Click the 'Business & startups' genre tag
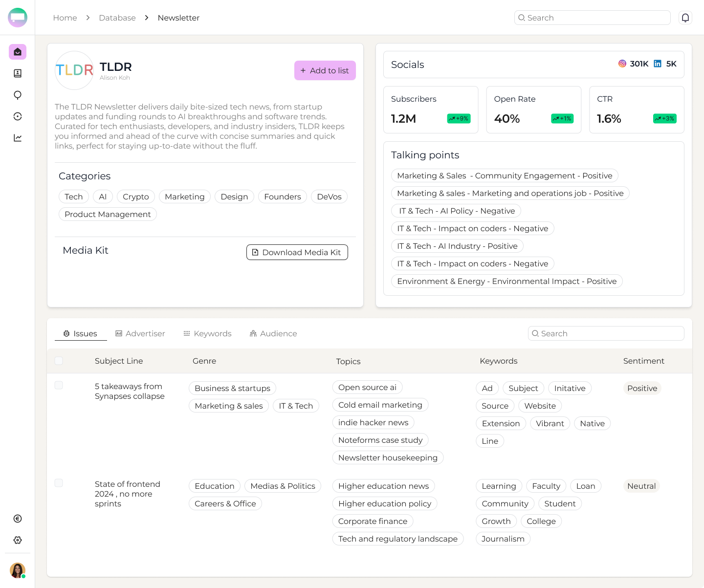The height and width of the screenshot is (588, 704). pyautogui.click(x=233, y=388)
